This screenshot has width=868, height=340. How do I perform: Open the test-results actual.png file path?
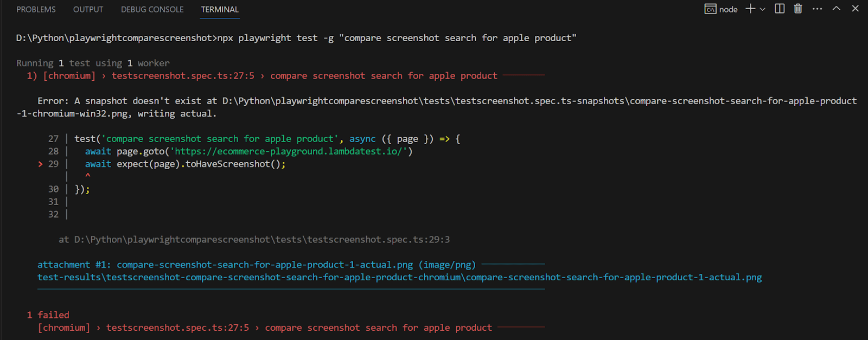click(400, 278)
